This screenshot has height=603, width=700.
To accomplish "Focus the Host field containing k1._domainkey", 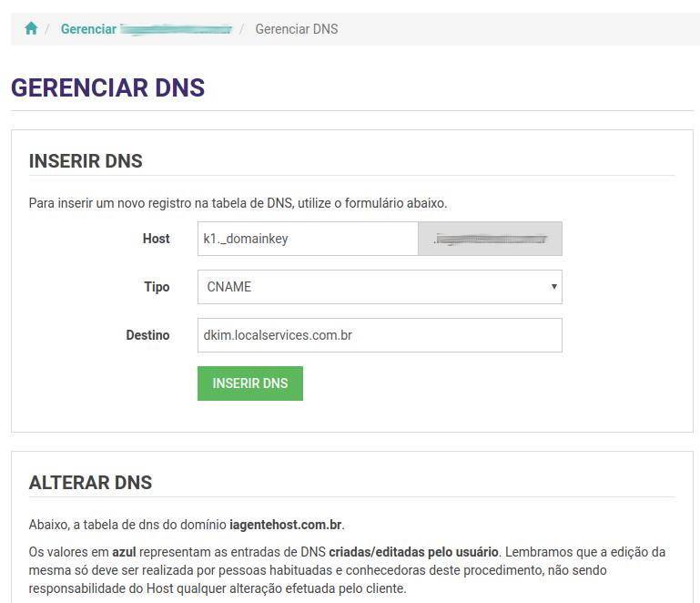I will click(307, 239).
